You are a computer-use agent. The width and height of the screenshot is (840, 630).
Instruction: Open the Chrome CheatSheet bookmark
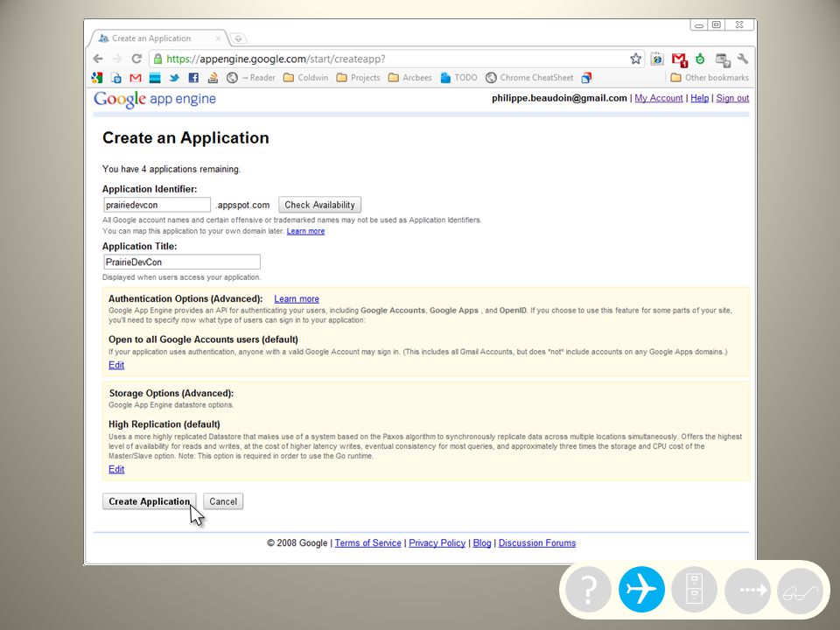tap(529, 78)
